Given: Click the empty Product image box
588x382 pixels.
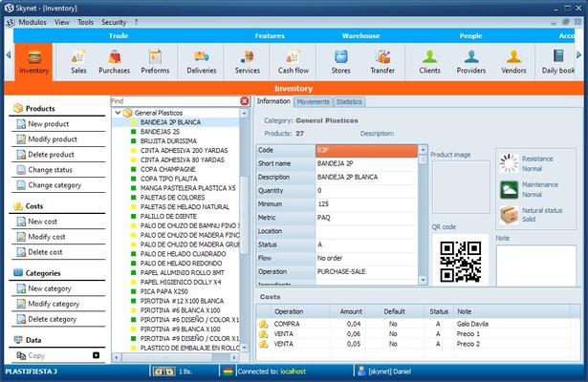Looking at the screenshot, I should pyautogui.click(x=461, y=187).
